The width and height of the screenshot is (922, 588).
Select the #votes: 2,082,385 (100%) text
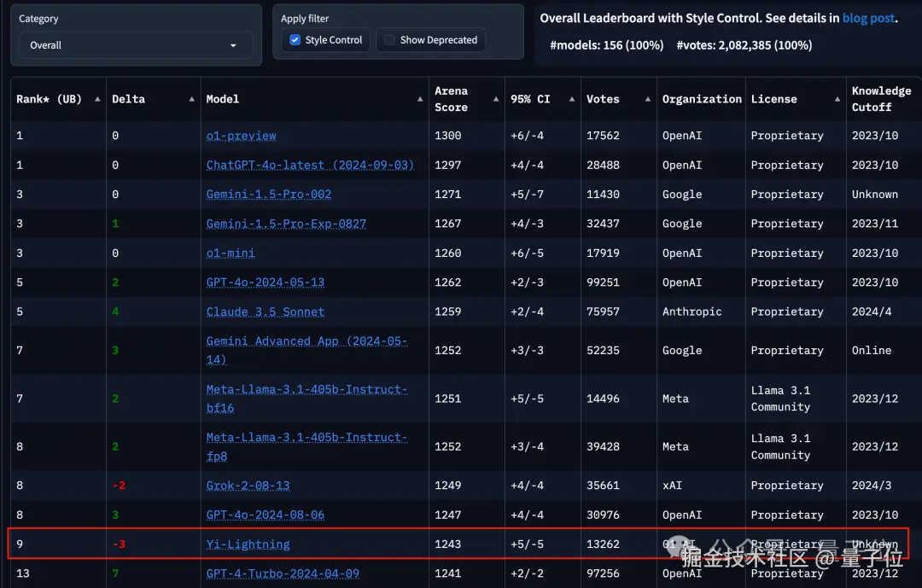744,45
